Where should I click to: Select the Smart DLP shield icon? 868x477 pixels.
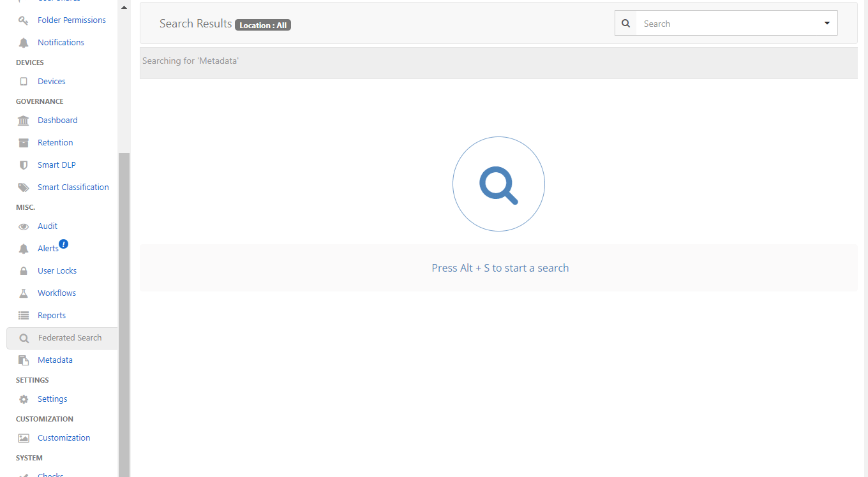[x=24, y=165]
